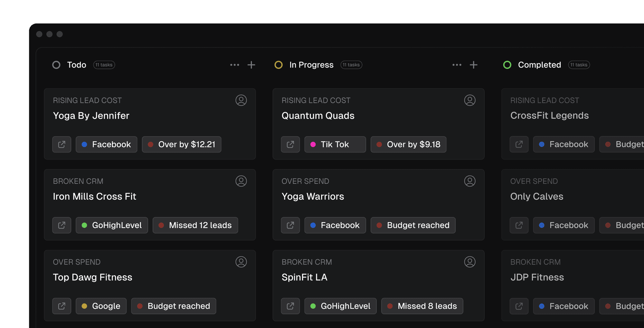Open the Top Dawg Fitness title
This screenshot has height=328, width=644.
[93, 277]
